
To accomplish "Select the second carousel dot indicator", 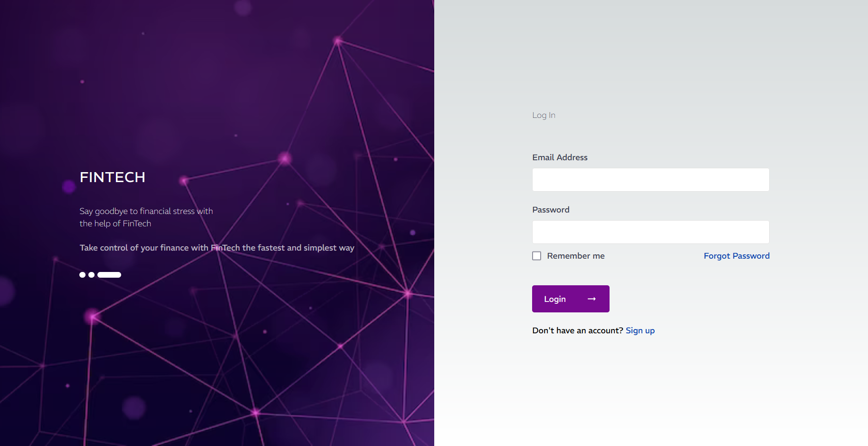I will click(x=92, y=275).
